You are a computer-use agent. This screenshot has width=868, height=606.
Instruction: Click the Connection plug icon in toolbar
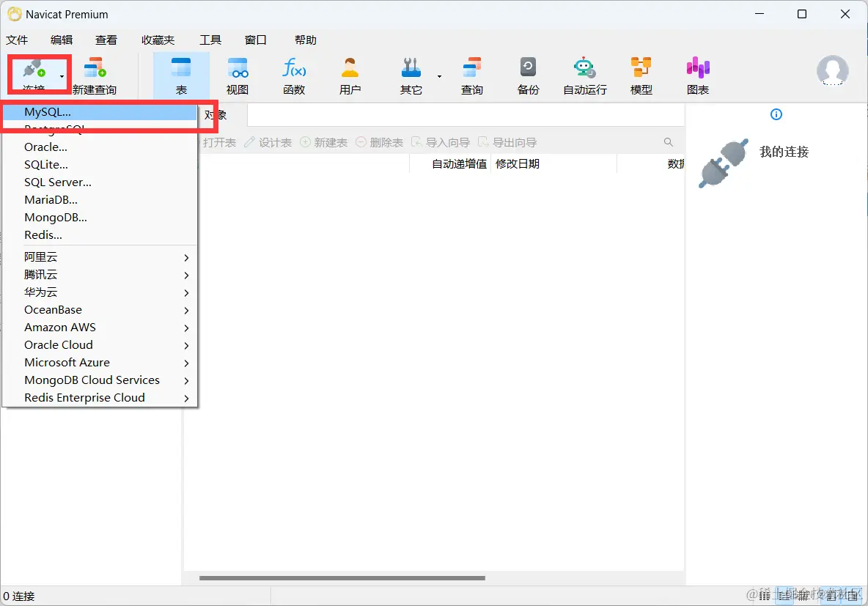(34, 69)
